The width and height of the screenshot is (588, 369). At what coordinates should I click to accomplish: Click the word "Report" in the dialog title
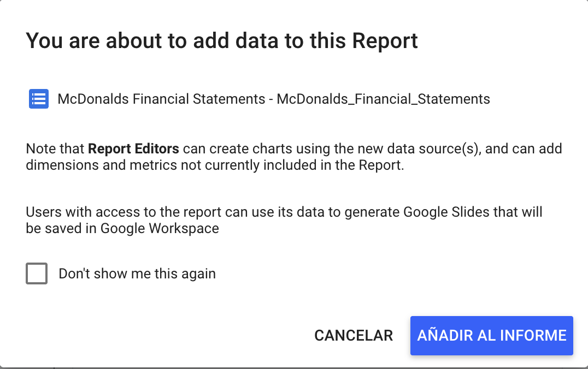click(x=385, y=41)
